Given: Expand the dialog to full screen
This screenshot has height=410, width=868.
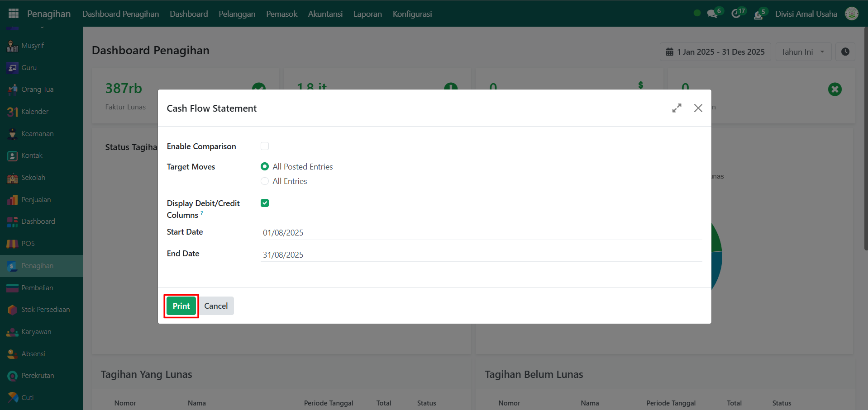Looking at the screenshot, I should click(677, 108).
